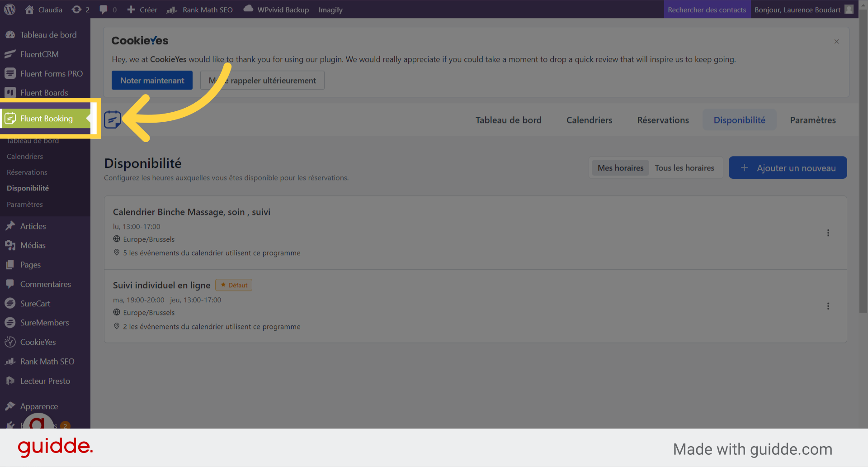Open options menu for Suivi individuel schedule
Image resolution: width=868 pixels, height=467 pixels.
[828, 306]
